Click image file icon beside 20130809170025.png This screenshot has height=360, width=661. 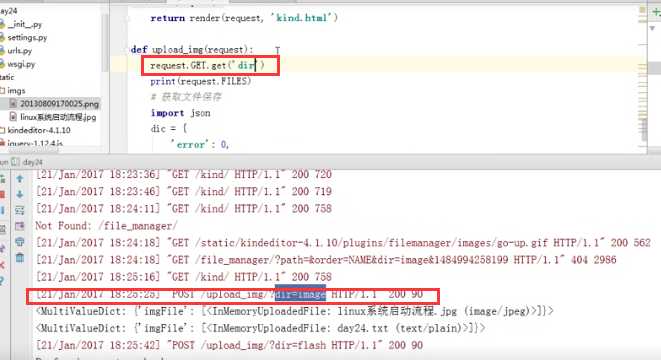(13, 104)
